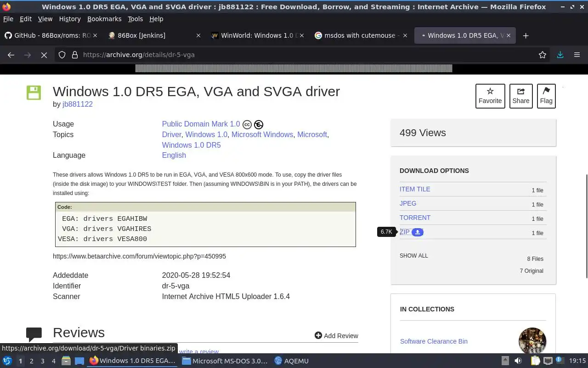This screenshot has width=588, height=368.
Task: Bookmark this page with the star icon
Action: tap(543, 55)
